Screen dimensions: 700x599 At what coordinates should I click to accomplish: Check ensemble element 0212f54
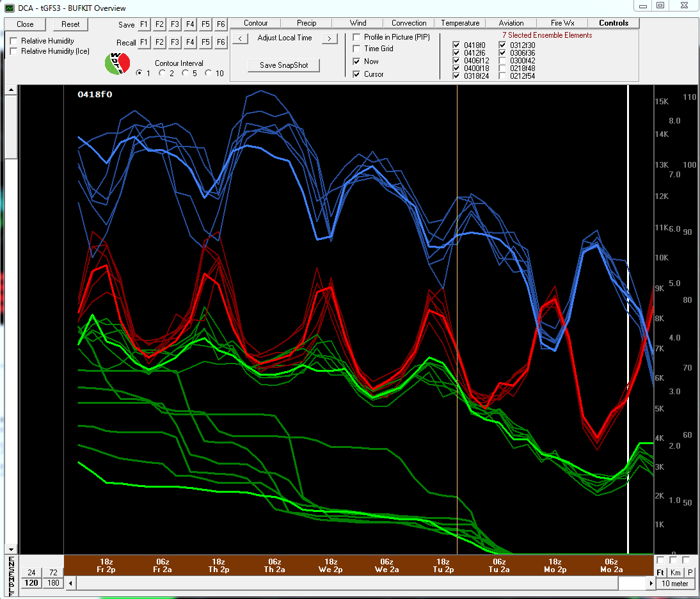[x=503, y=76]
